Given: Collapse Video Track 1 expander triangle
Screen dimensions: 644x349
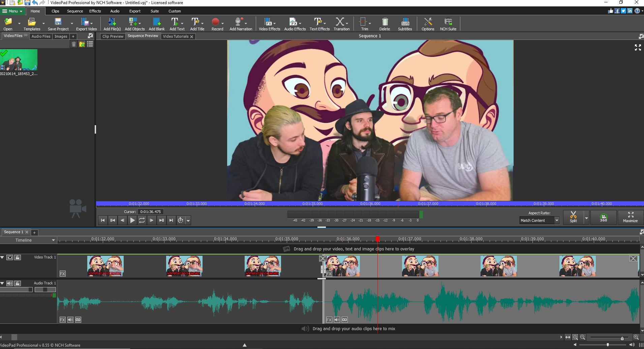Looking at the screenshot, I should 2,257.
